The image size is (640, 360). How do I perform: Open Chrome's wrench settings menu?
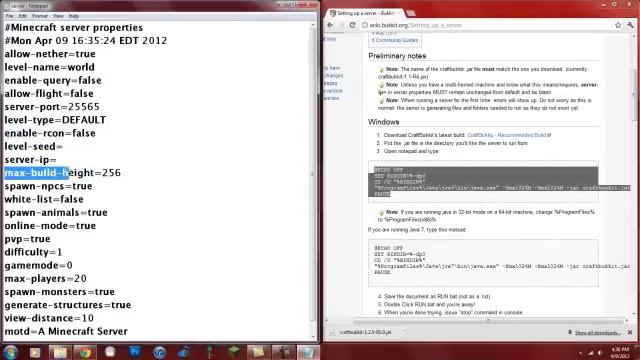coord(631,25)
